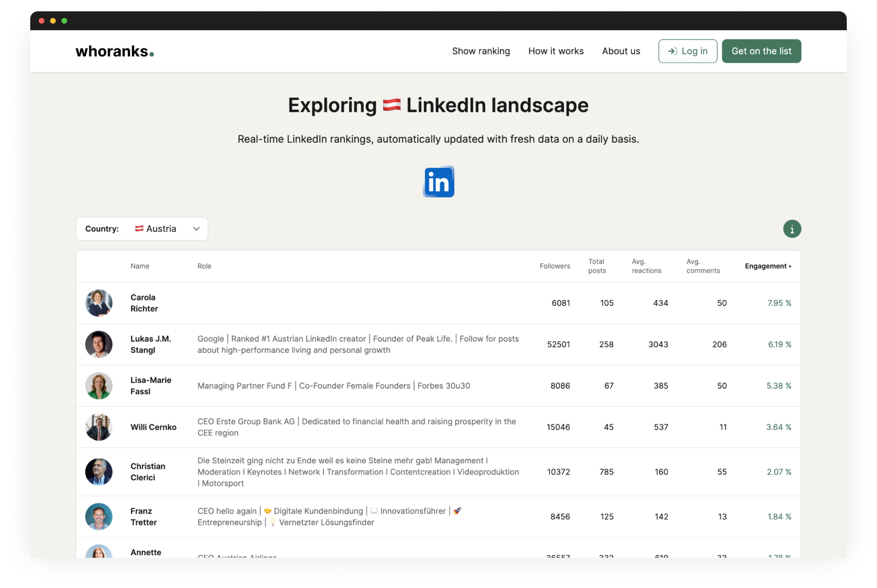
Task: Click Franz Tretter's avatar
Action: click(99, 517)
